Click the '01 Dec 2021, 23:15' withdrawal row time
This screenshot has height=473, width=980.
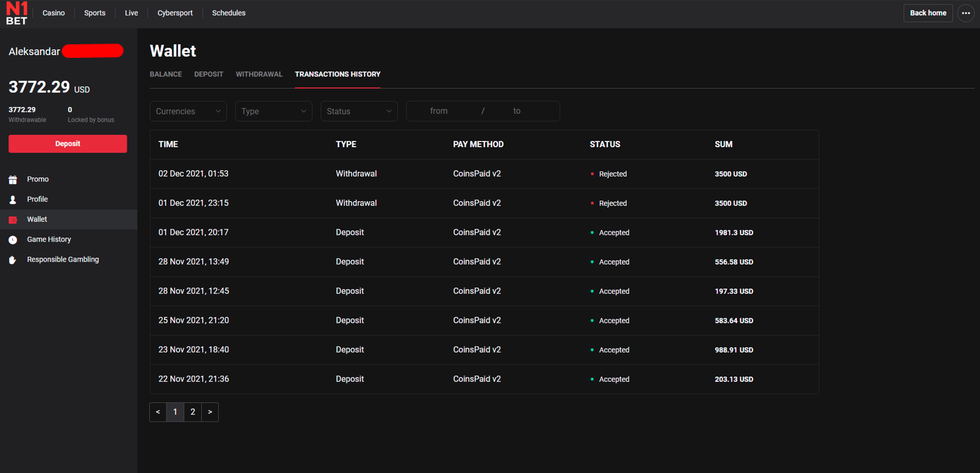point(194,203)
